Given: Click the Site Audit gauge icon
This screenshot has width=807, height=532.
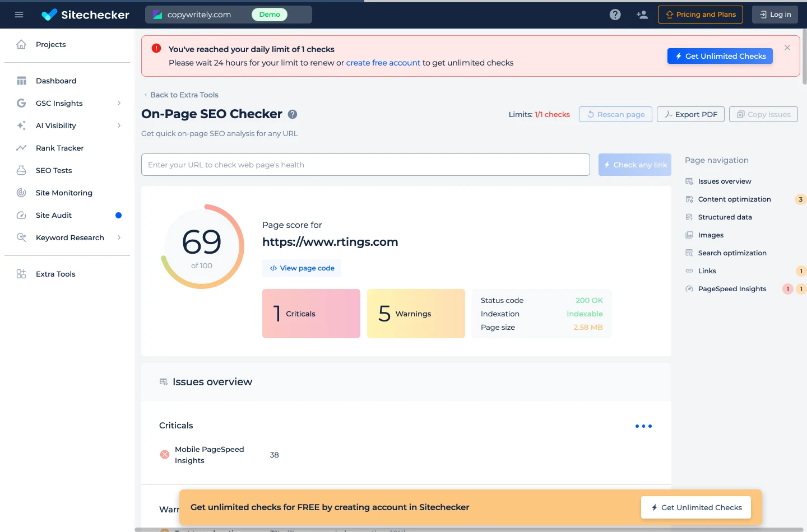Looking at the screenshot, I should tap(21, 215).
